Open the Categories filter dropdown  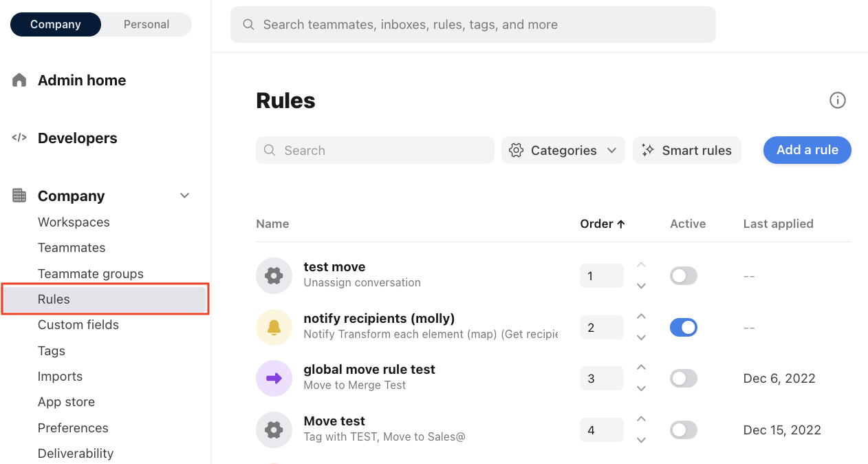tap(563, 149)
